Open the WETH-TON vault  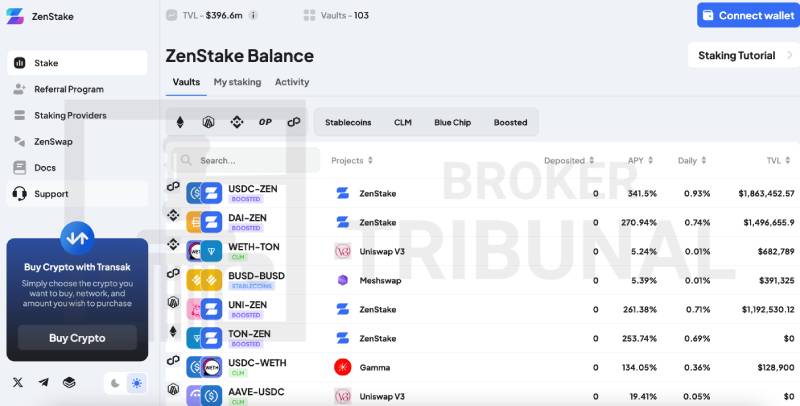coord(483,251)
